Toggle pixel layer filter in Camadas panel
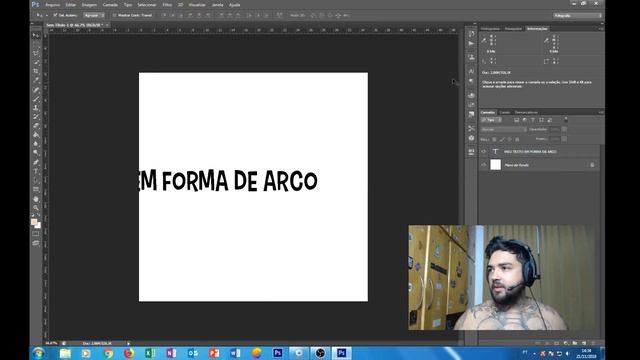 pos(516,120)
